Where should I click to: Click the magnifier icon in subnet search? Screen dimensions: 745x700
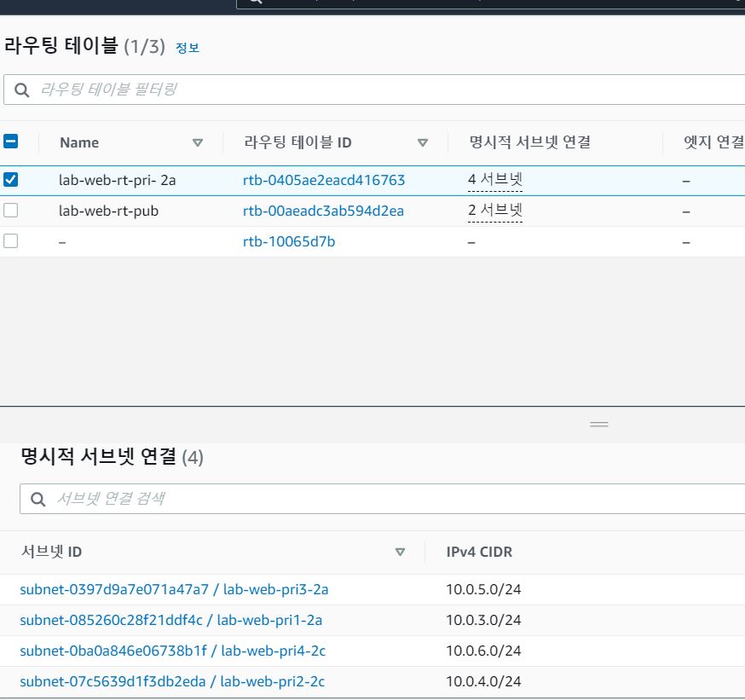[38, 500]
